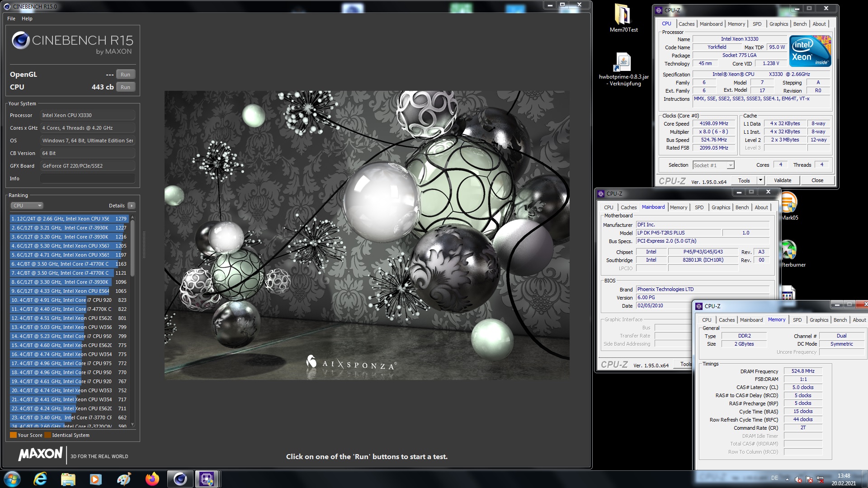This screenshot has height=488, width=868.
Task: Switch to CPU-Z taskbar icon
Action: (x=207, y=479)
